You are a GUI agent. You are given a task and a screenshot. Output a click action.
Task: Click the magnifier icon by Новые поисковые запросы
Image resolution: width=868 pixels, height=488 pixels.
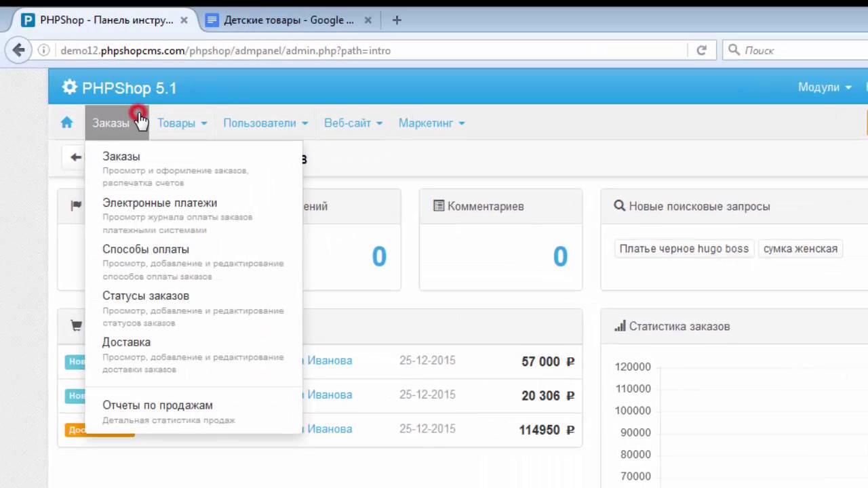click(x=619, y=206)
